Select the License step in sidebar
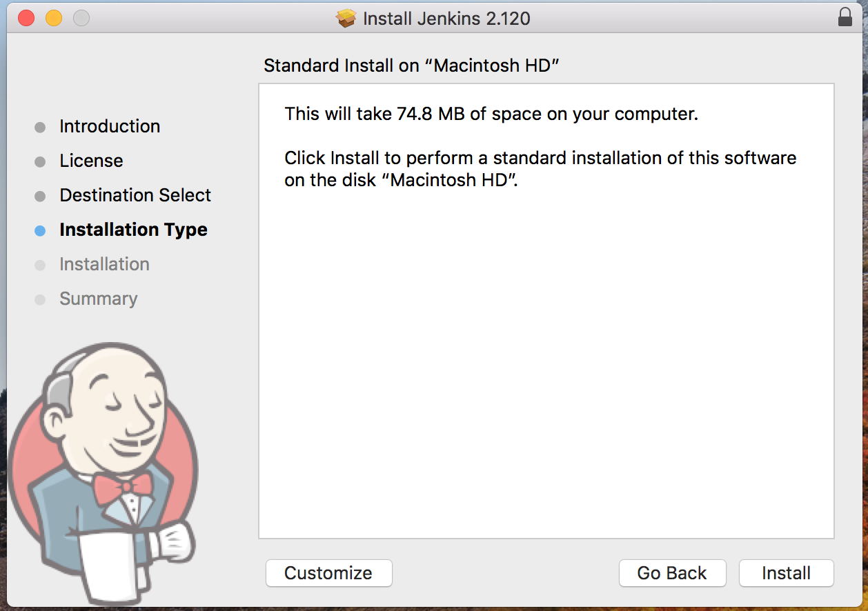868x611 pixels. [x=91, y=161]
